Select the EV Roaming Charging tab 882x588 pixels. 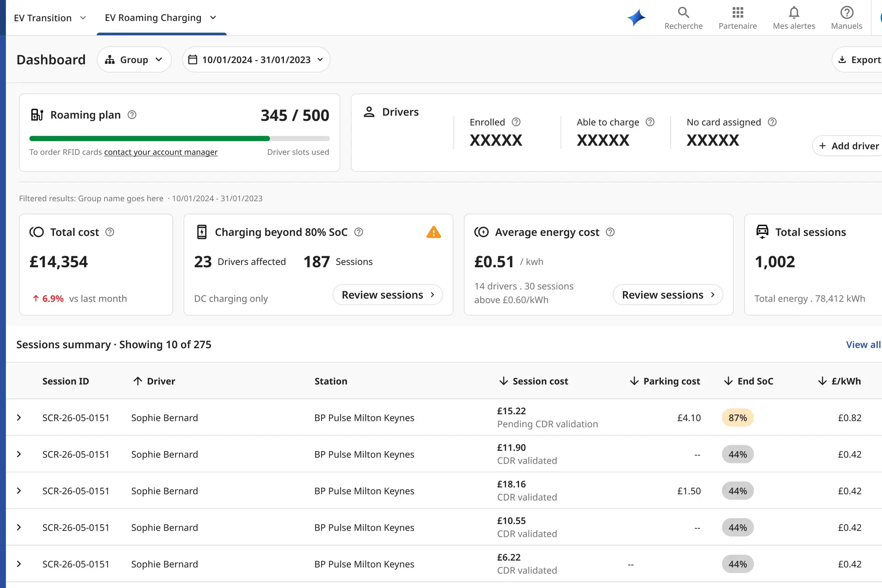pyautogui.click(x=161, y=18)
